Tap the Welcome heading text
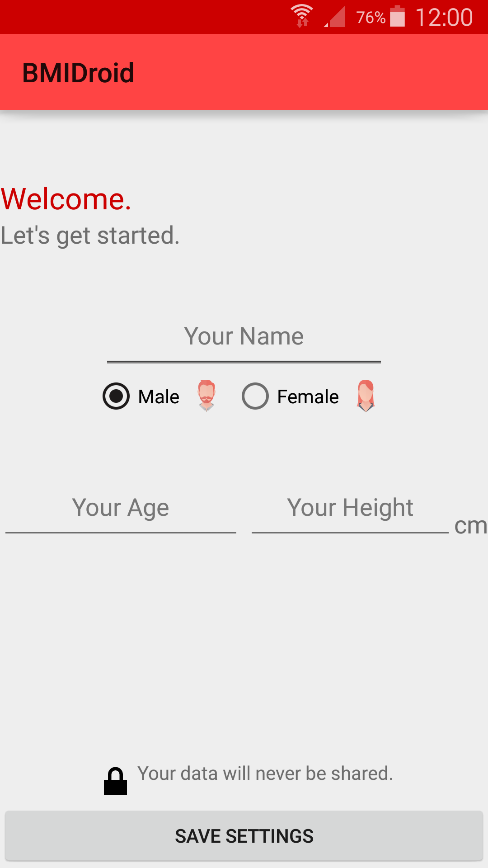The width and height of the screenshot is (488, 868). coord(66,199)
